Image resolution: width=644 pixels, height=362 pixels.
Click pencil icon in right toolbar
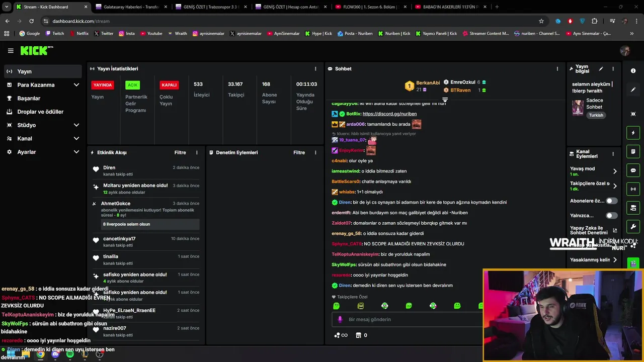point(633,89)
